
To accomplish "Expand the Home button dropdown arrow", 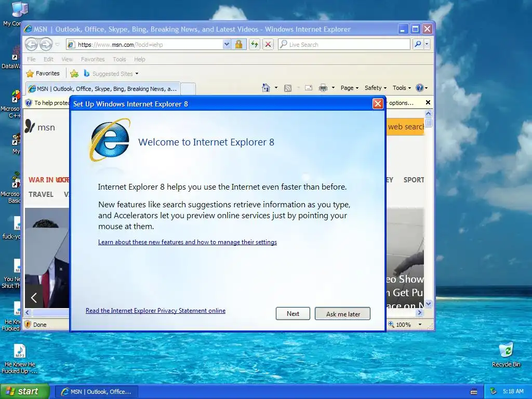I will pos(276,88).
